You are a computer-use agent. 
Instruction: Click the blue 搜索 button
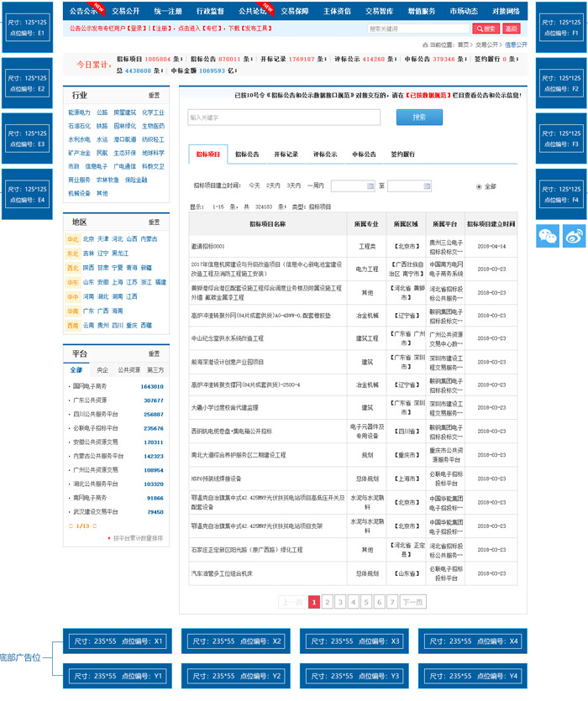[x=419, y=118]
